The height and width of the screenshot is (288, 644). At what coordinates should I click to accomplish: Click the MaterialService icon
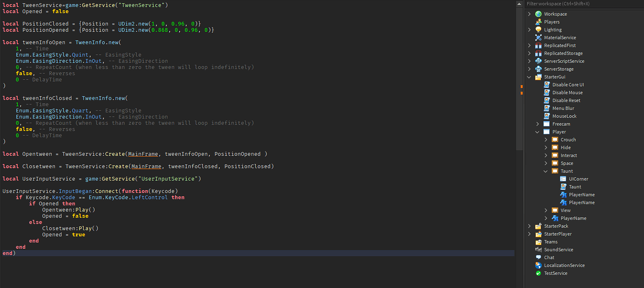pos(538,37)
